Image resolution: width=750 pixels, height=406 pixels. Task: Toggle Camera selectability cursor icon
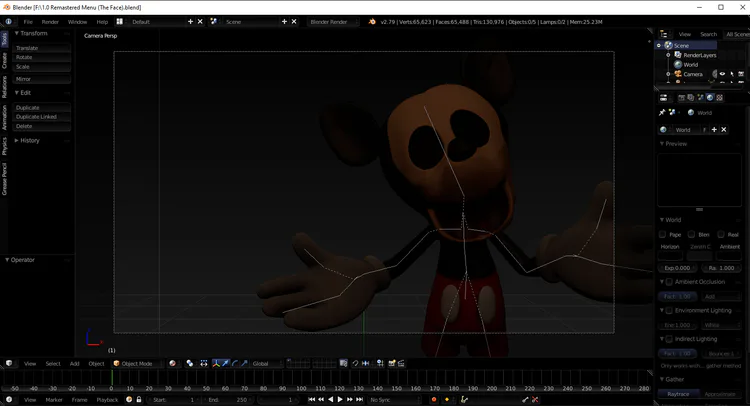(732, 74)
